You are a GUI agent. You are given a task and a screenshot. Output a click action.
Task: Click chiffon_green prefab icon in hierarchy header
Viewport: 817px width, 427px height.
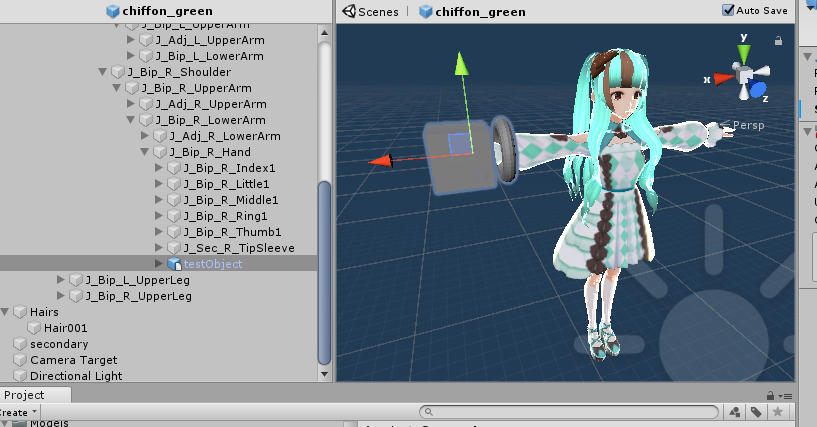[x=113, y=11]
